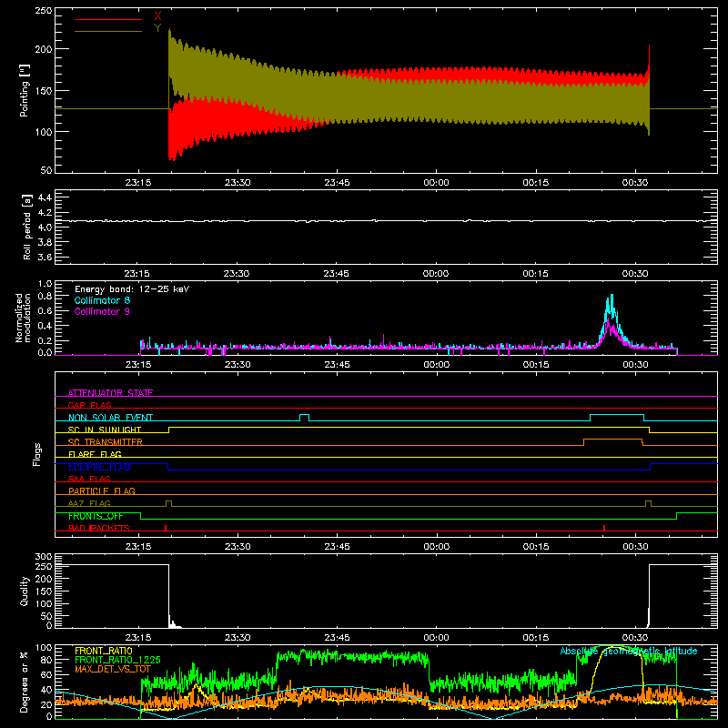
Task: Click the ECLIPSE_FLAG label
Action: (99, 467)
